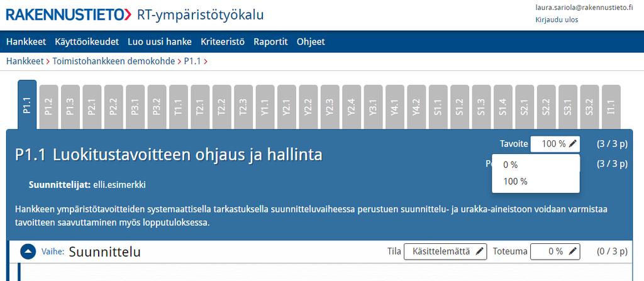Select 0 % from the dropdown list
The image size is (644, 281).
[x=536, y=165]
